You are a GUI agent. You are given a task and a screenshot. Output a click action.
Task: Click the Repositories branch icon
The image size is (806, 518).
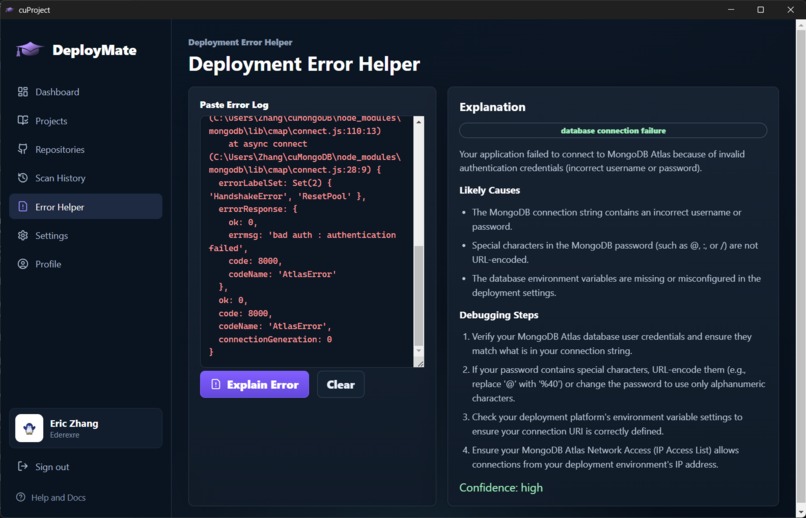(x=23, y=149)
